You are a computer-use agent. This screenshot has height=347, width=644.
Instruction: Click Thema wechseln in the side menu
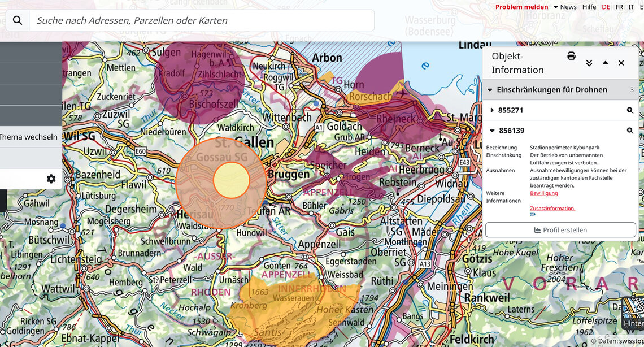[x=29, y=137]
